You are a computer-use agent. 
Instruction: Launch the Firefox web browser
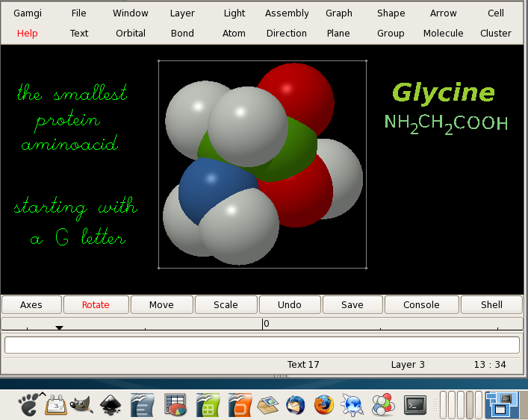coord(324,404)
